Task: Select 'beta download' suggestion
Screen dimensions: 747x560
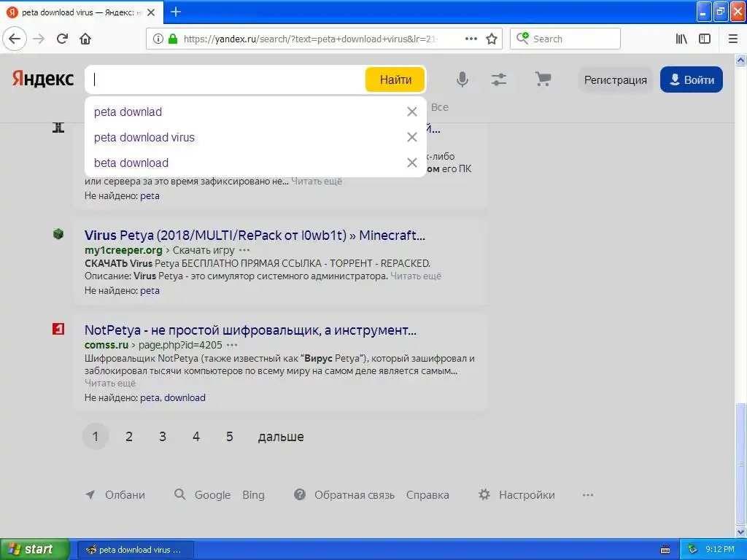Action: pyautogui.click(x=131, y=163)
